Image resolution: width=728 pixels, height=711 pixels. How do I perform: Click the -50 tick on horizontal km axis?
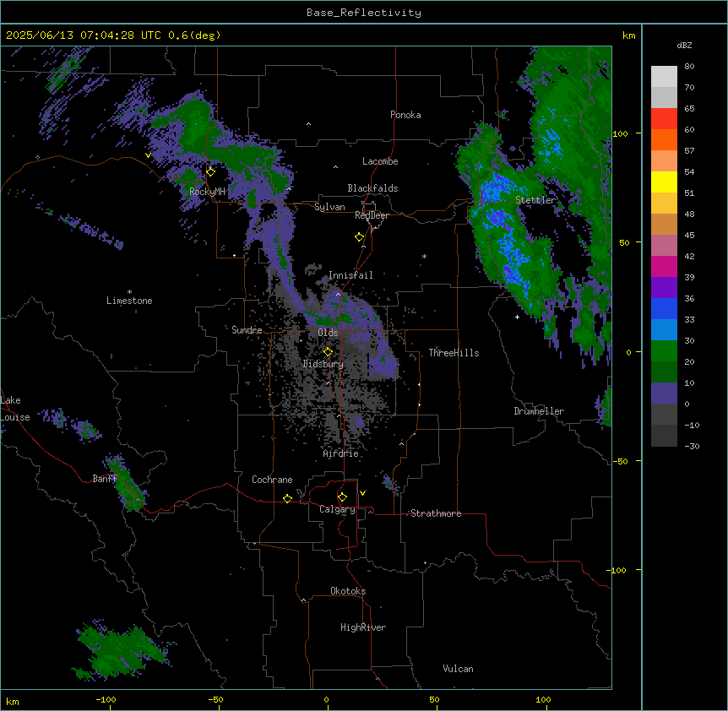click(215, 699)
